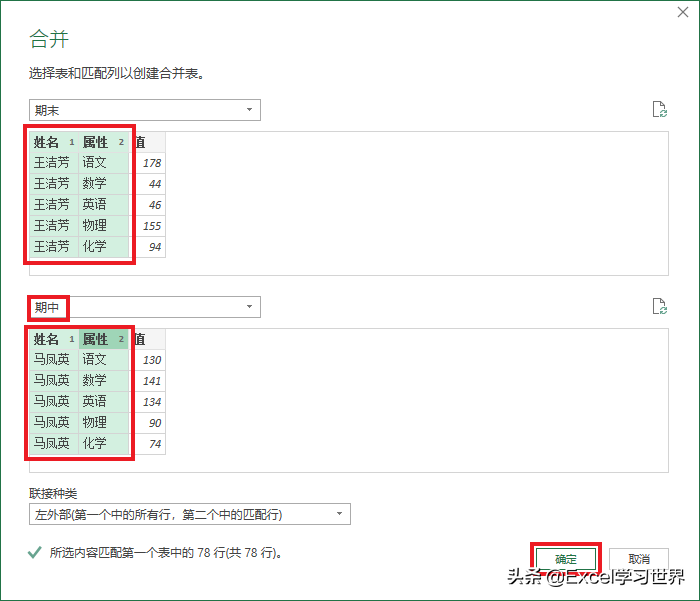The height and width of the screenshot is (601, 700).
Task: Click 确定 to confirm merge
Action: coord(566,559)
